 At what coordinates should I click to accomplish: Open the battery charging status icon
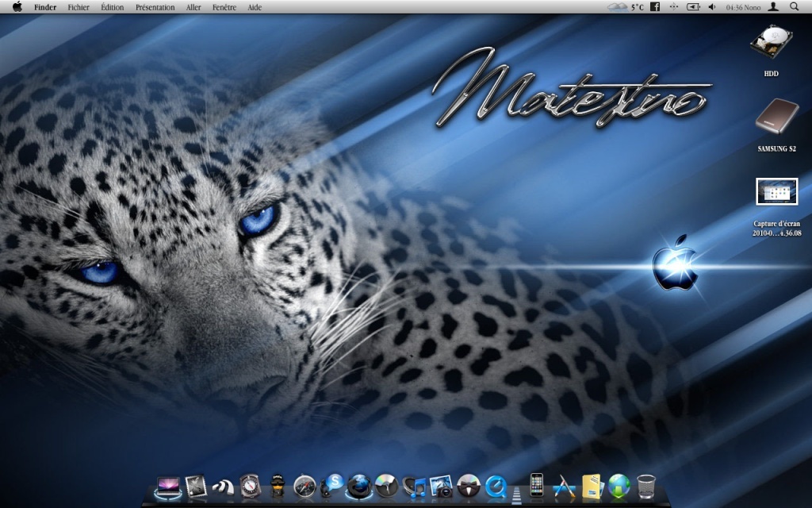point(693,6)
